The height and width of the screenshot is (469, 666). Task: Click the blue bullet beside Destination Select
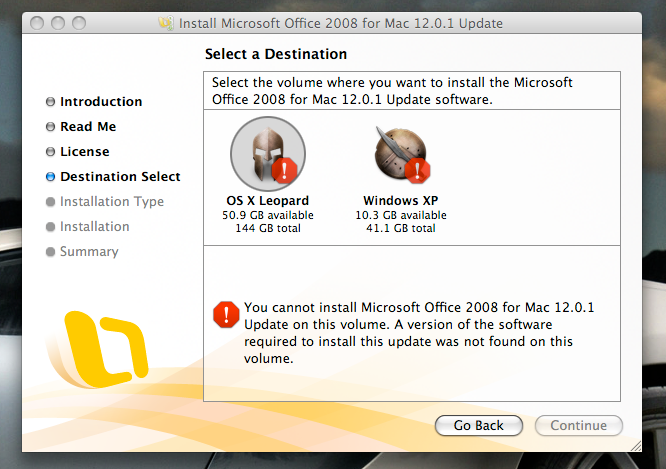pos(51,177)
